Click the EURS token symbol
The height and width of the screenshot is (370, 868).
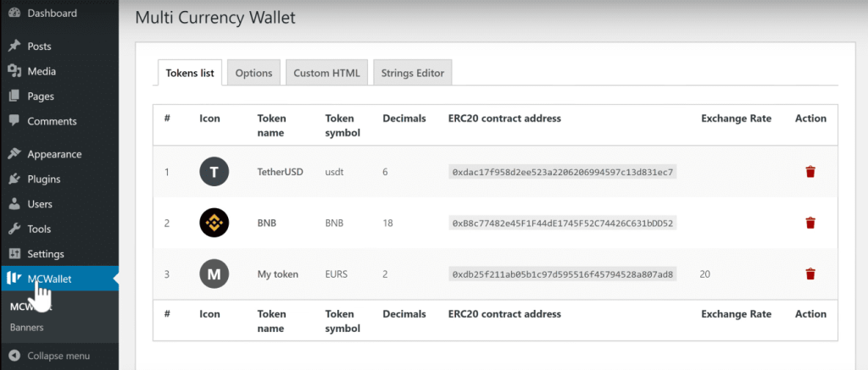coord(337,273)
